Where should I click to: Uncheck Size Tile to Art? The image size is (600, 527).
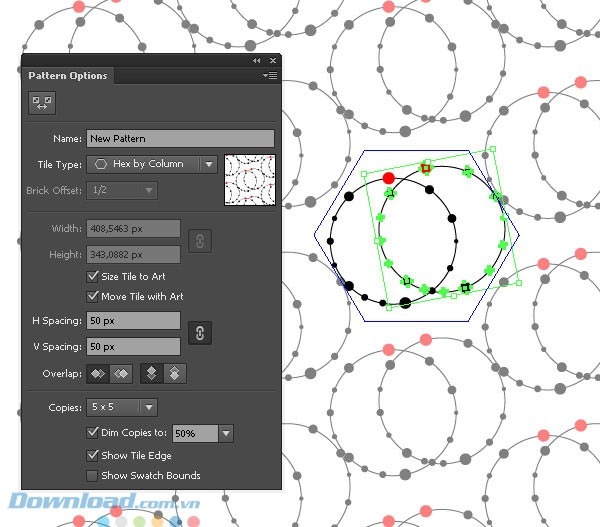tap(93, 276)
